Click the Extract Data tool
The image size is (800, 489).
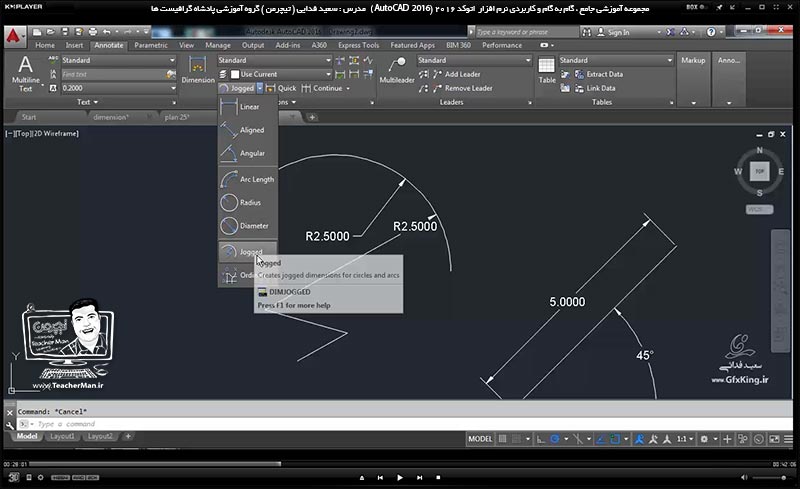tap(599, 74)
